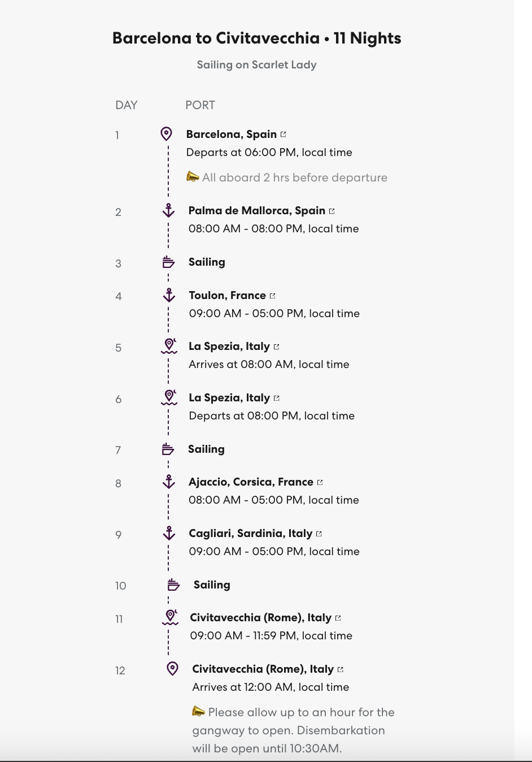532x762 pixels.
Task: Click the location pin icon for day 12
Action: tap(173, 669)
